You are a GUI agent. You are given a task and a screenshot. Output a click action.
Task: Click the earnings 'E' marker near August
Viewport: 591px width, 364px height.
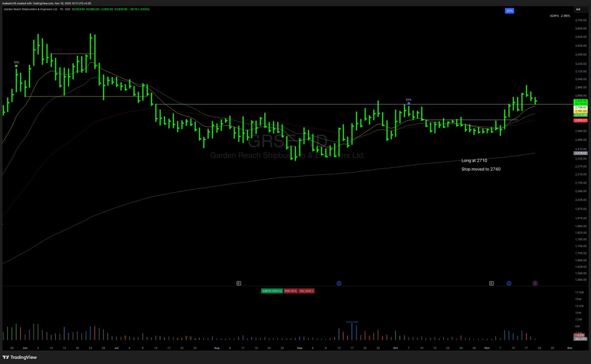tap(239, 283)
